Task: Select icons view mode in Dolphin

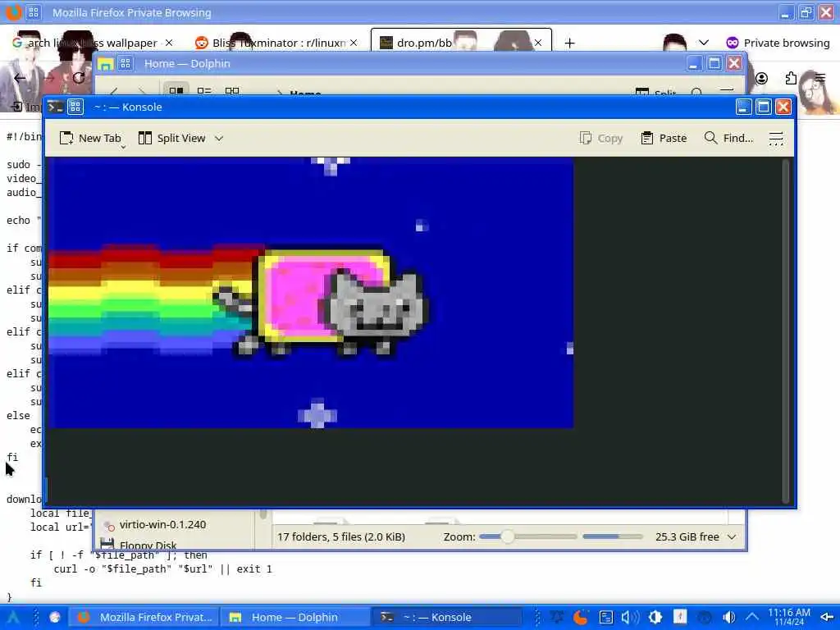Action: 176,90
